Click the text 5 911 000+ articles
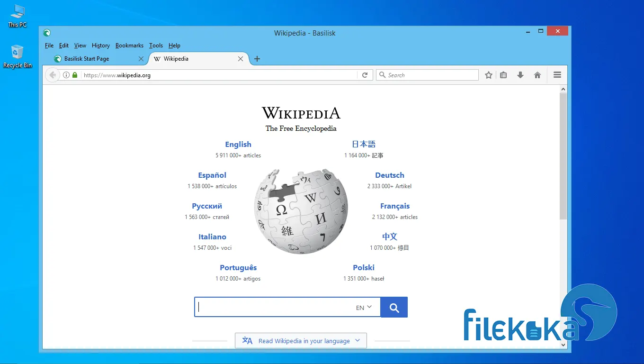 point(238,155)
